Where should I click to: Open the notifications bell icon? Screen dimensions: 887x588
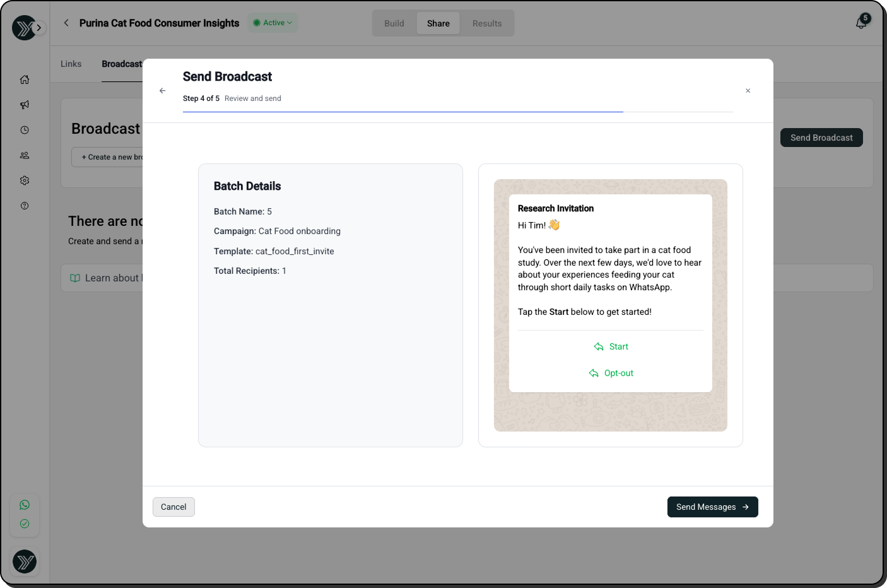tap(861, 23)
